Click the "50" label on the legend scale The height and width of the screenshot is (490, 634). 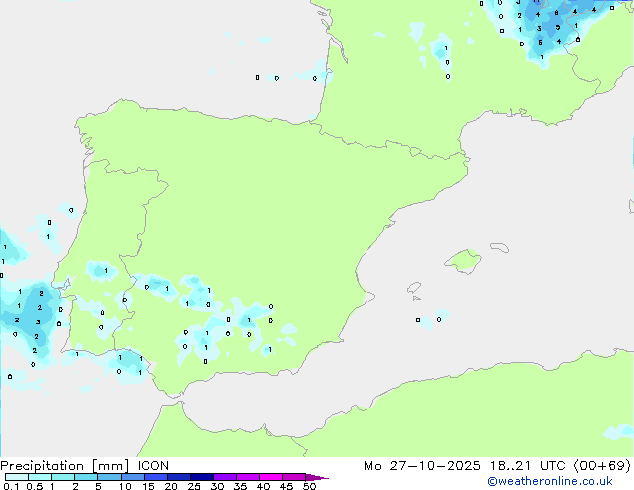[310, 487]
